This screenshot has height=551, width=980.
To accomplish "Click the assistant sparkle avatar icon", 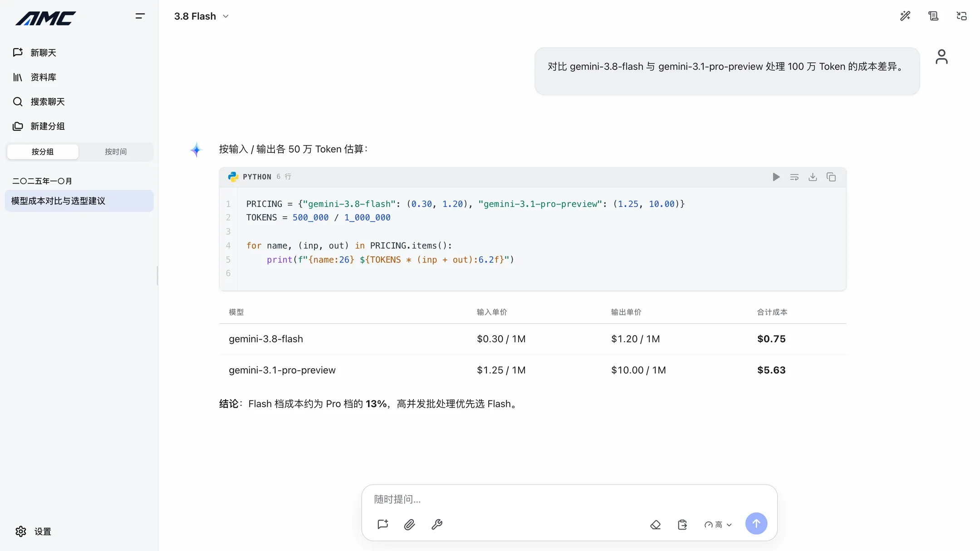I will [x=196, y=150].
